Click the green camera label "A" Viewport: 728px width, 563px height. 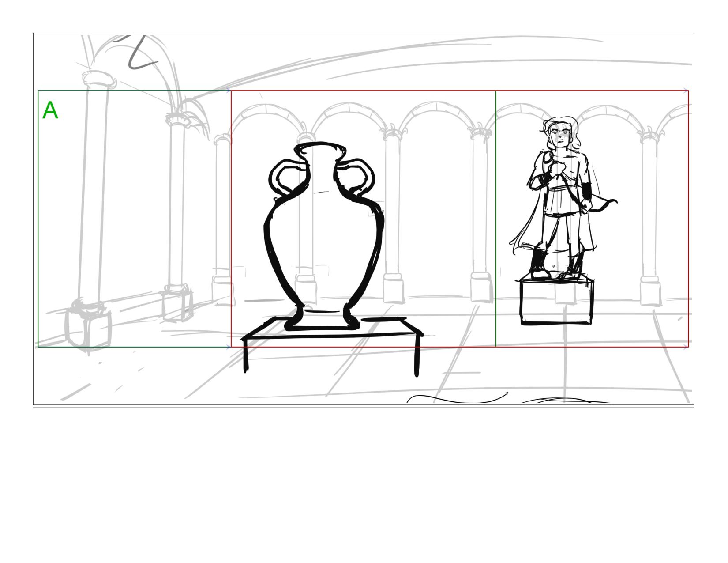coord(50,110)
